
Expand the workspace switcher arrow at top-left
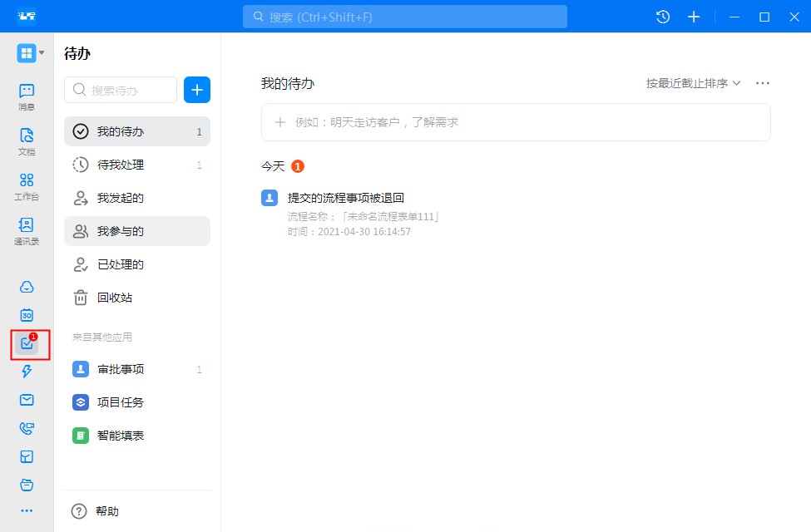pyautogui.click(x=42, y=53)
